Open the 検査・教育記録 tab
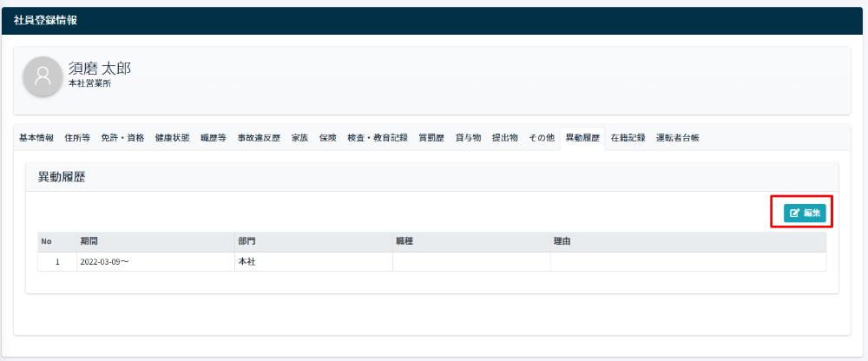 point(377,138)
